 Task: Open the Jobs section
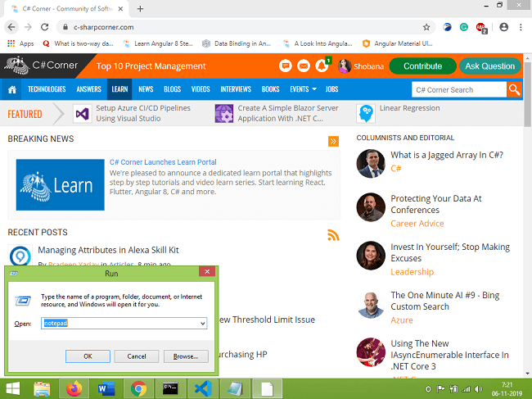(331, 89)
